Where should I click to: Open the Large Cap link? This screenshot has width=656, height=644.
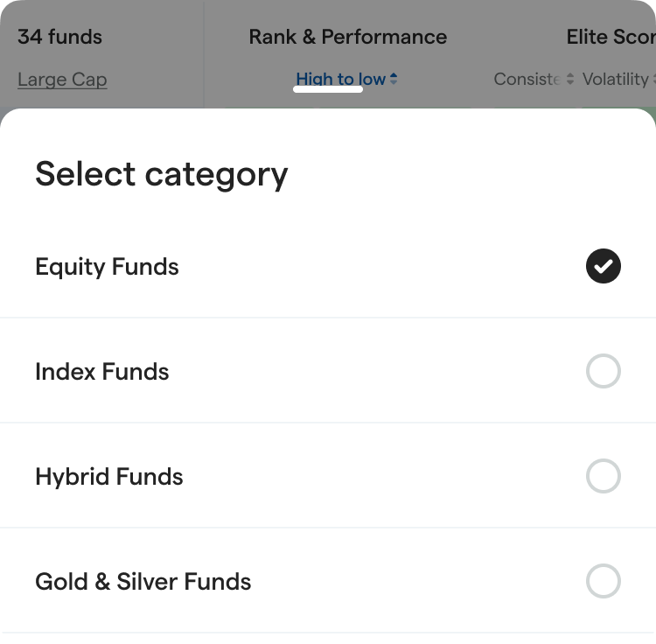[62, 80]
